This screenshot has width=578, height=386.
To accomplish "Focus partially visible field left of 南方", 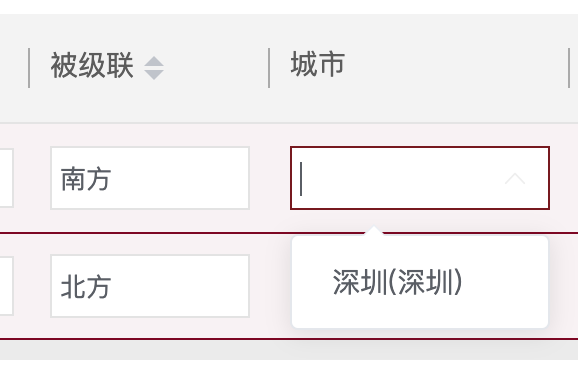I will (7, 178).
